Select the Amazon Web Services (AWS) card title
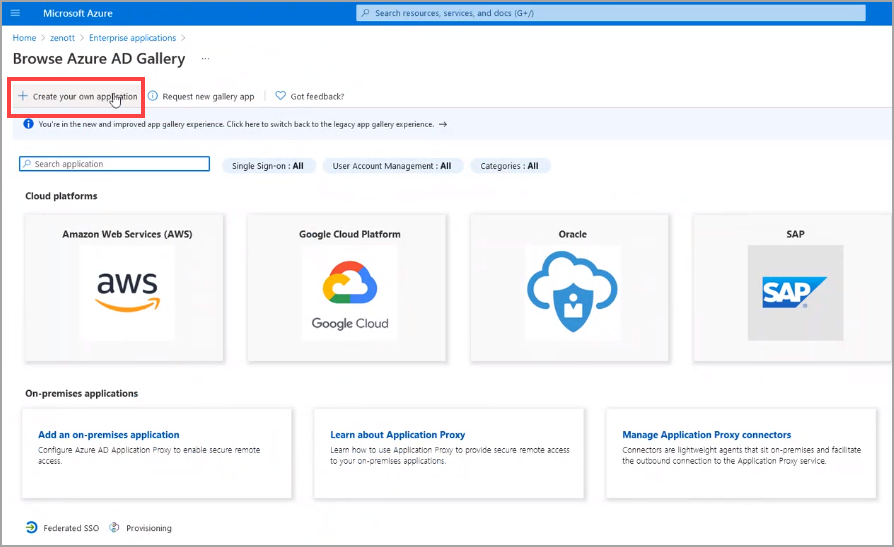894x547 pixels. coord(127,234)
